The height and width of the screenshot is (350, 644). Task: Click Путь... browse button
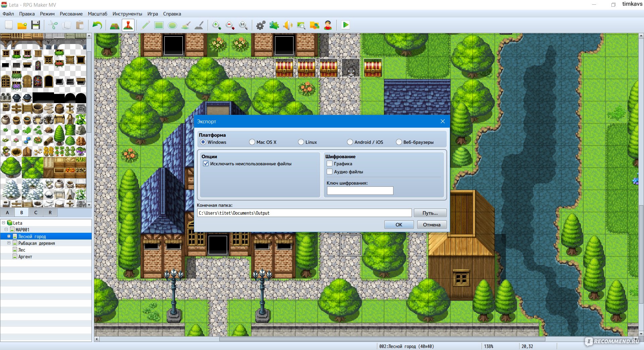[x=430, y=213]
